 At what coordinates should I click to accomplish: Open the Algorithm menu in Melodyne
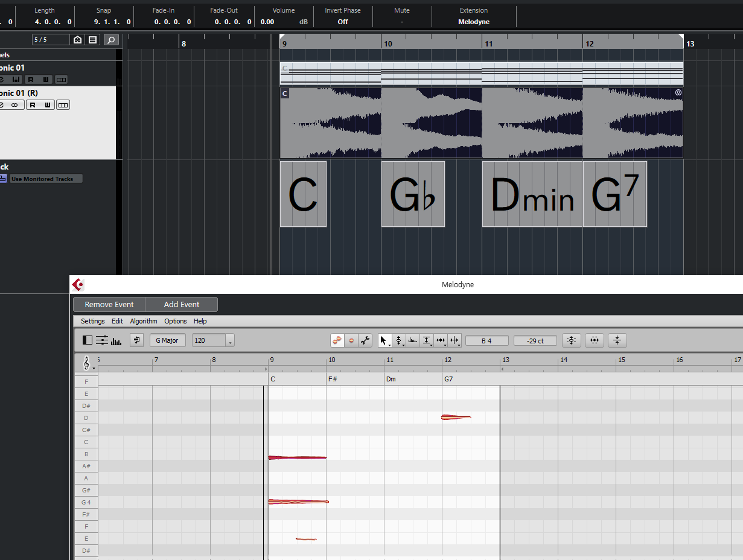pyautogui.click(x=144, y=321)
